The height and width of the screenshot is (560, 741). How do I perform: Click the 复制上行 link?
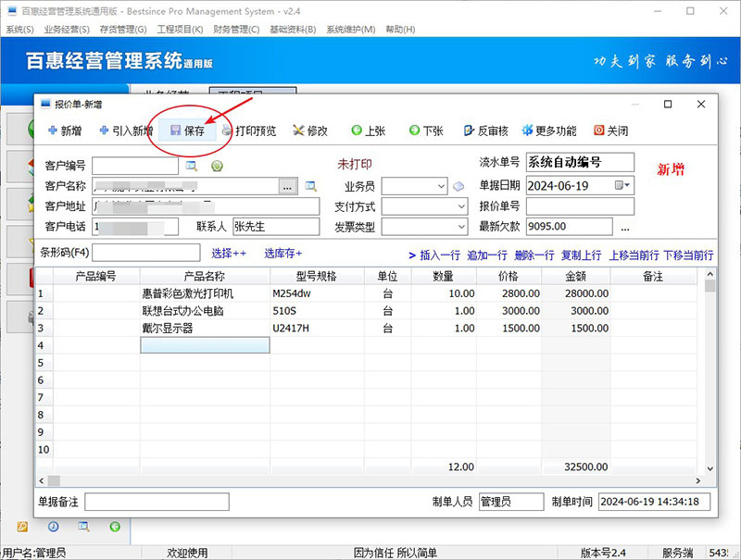pyautogui.click(x=581, y=255)
